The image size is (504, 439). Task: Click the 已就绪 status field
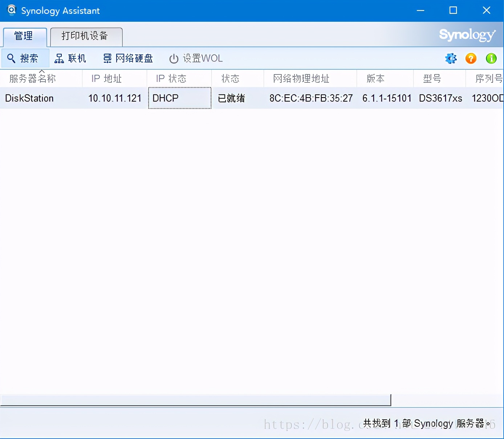pos(232,98)
